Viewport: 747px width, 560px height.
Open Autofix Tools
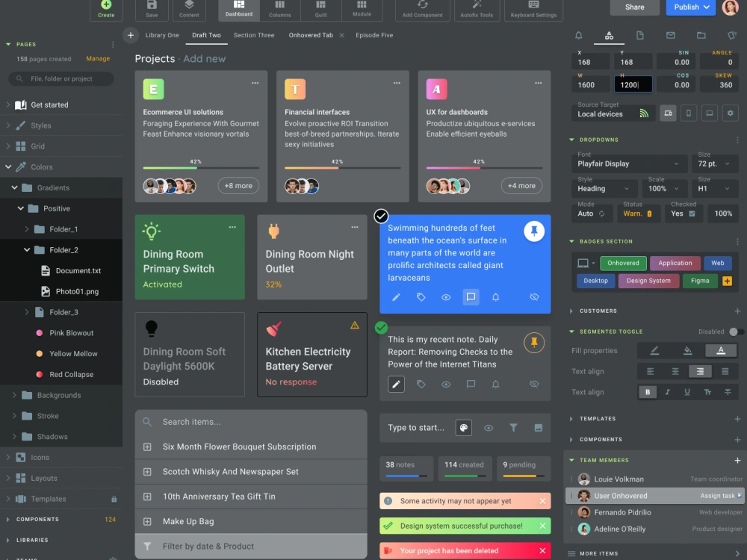pyautogui.click(x=477, y=9)
